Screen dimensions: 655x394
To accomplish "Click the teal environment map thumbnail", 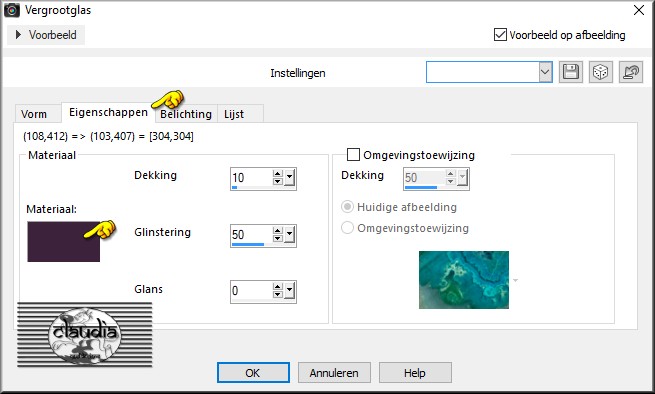I will (x=464, y=280).
